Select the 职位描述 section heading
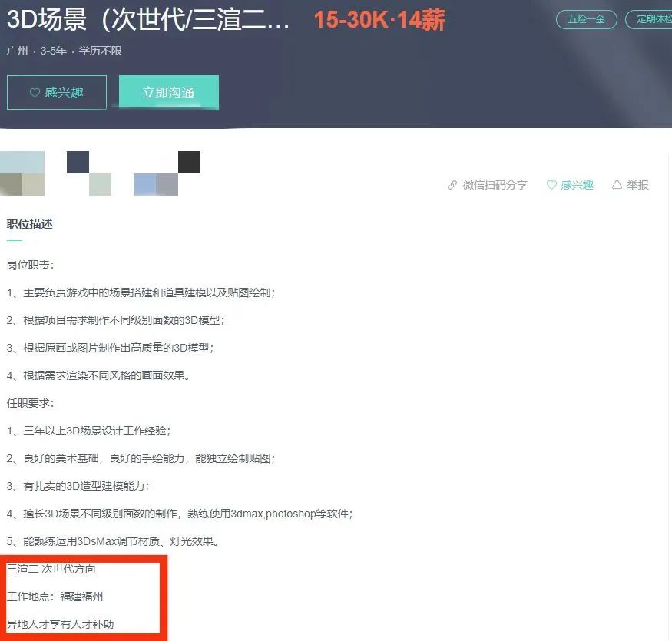Image resolution: width=672 pixels, height=641 pixels. coord(29,224)
